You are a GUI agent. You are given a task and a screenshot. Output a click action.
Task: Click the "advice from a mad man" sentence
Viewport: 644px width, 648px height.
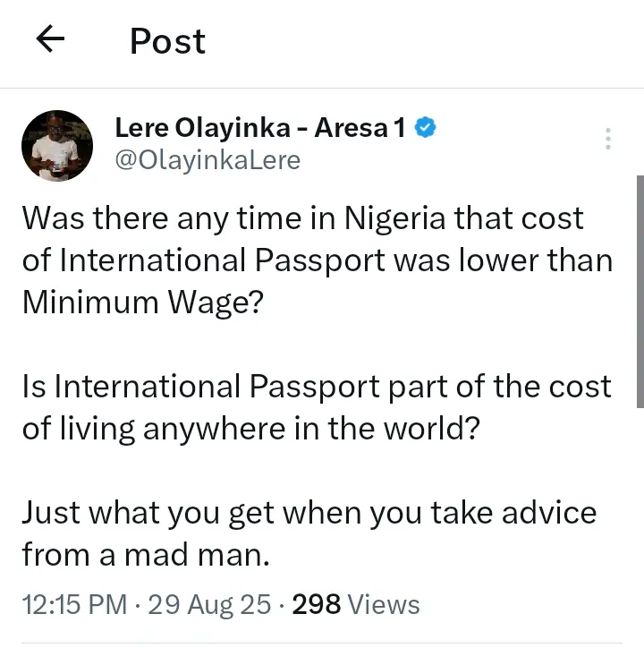click(309, 533)
